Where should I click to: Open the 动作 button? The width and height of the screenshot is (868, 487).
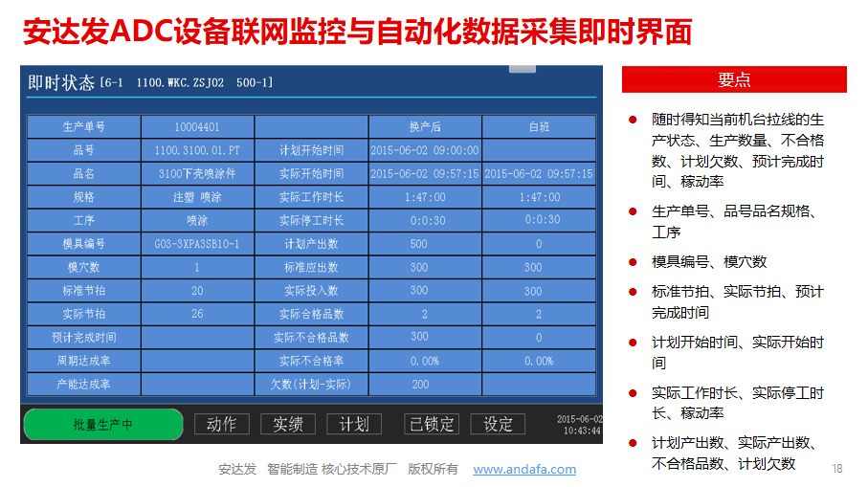(x=221, y=425)
